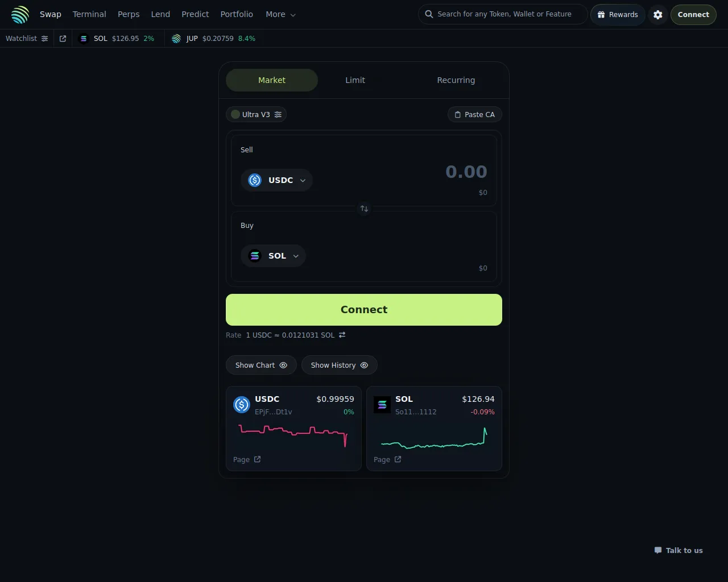Viewport: 728px width, 582px height.
Task: Open the Perps nav item
Action: point(129,15)
